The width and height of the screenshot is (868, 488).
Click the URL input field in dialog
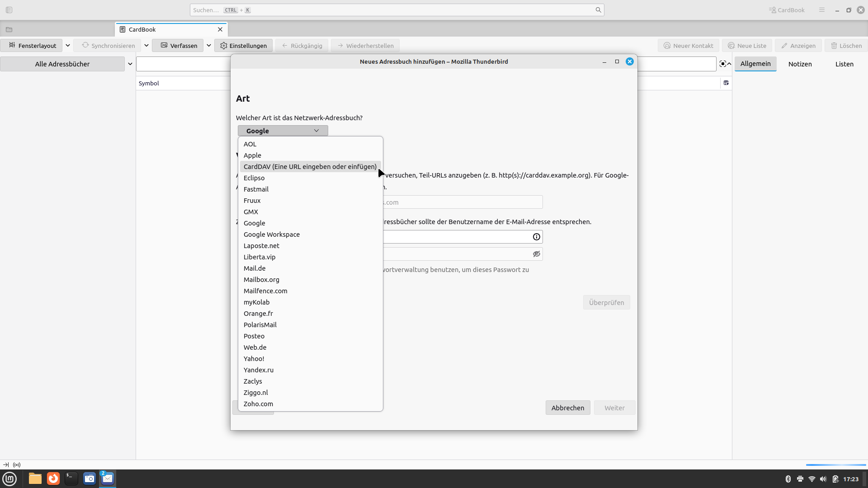pos(462,202)
